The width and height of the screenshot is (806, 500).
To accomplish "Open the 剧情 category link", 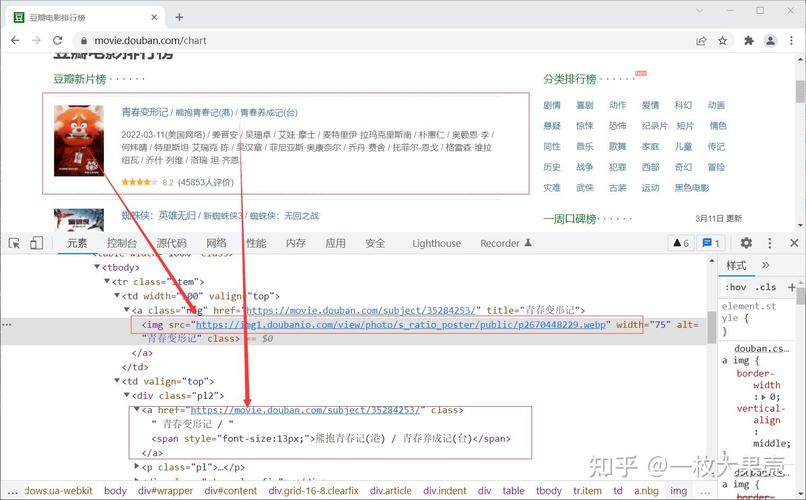I will pos(552,105).
